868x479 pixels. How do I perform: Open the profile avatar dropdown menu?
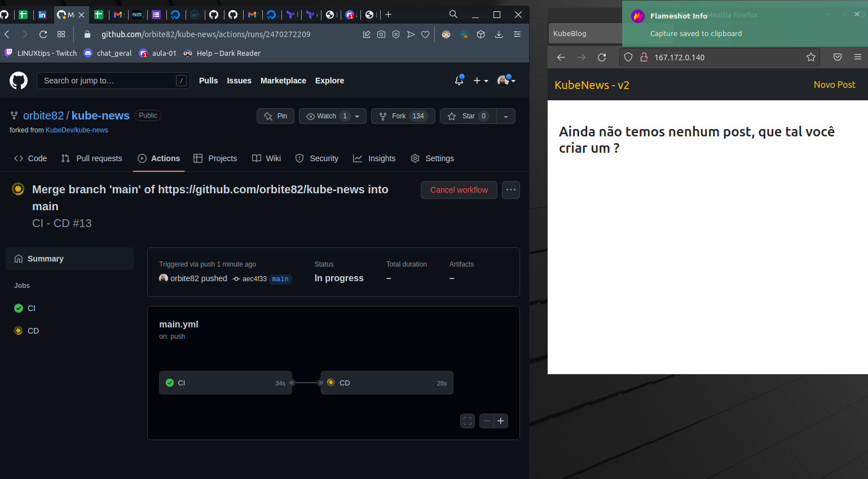(506, 81)
